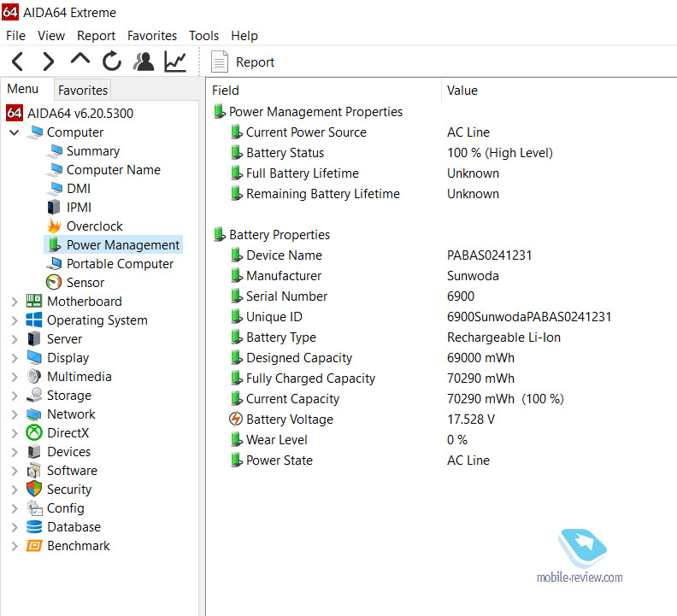This screenshot has width=677, height=616.
Task: Expand the DirectX tree node
Action: [15, 433]
